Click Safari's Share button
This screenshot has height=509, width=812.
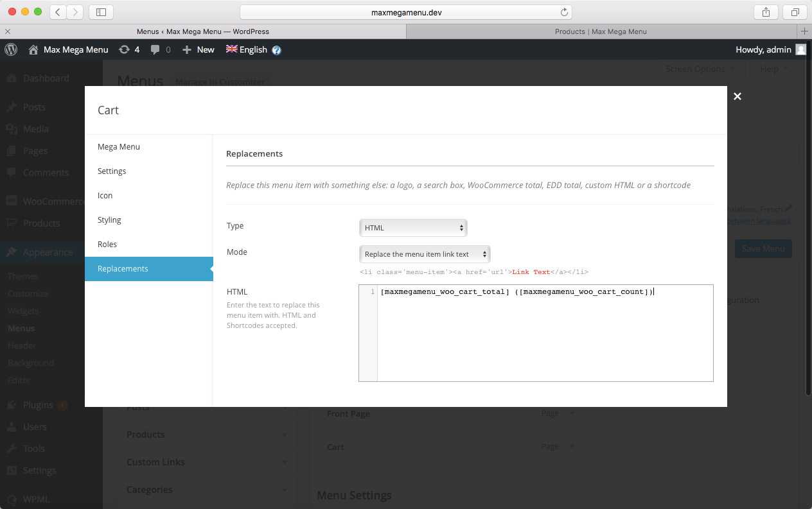click(x=766, y=12)
